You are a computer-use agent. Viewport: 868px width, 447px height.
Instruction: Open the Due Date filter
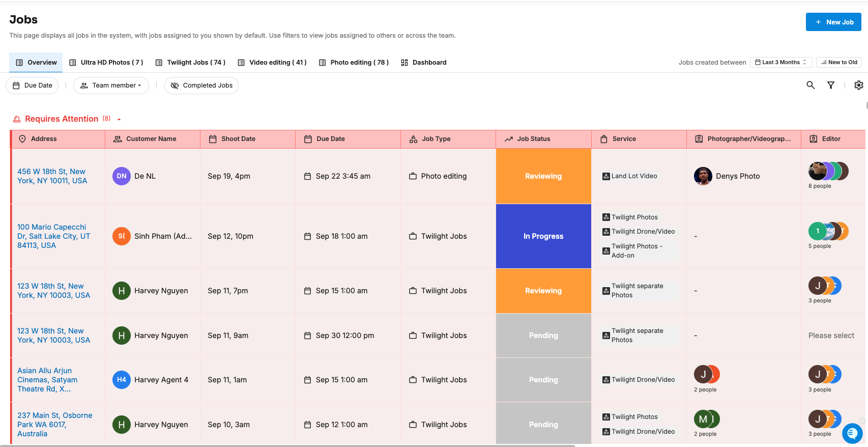[32, 86]
